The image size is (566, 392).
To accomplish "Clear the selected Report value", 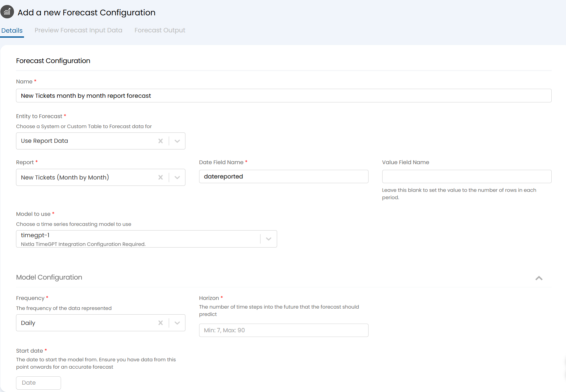I will pos(160,177).
